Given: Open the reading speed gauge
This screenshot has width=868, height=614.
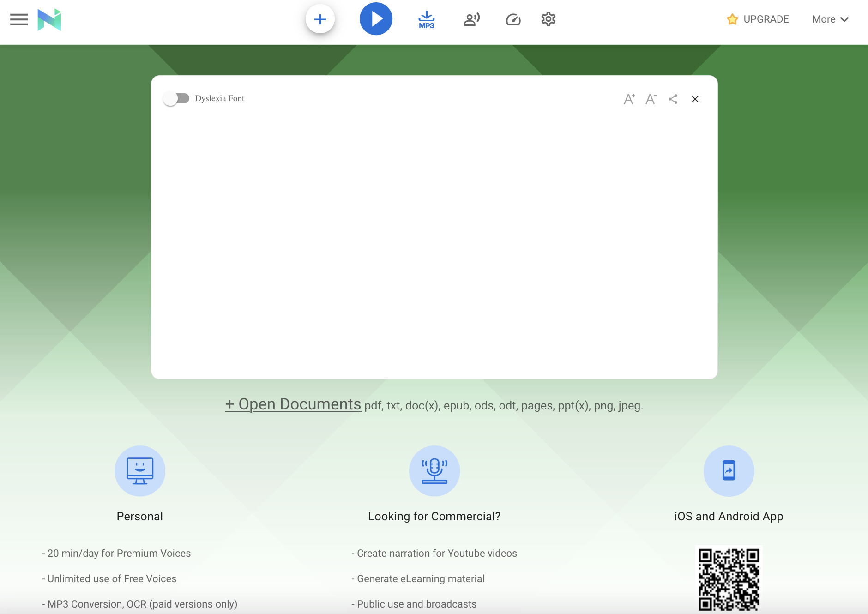Looking at the screenshot, I should click(513, 19).
